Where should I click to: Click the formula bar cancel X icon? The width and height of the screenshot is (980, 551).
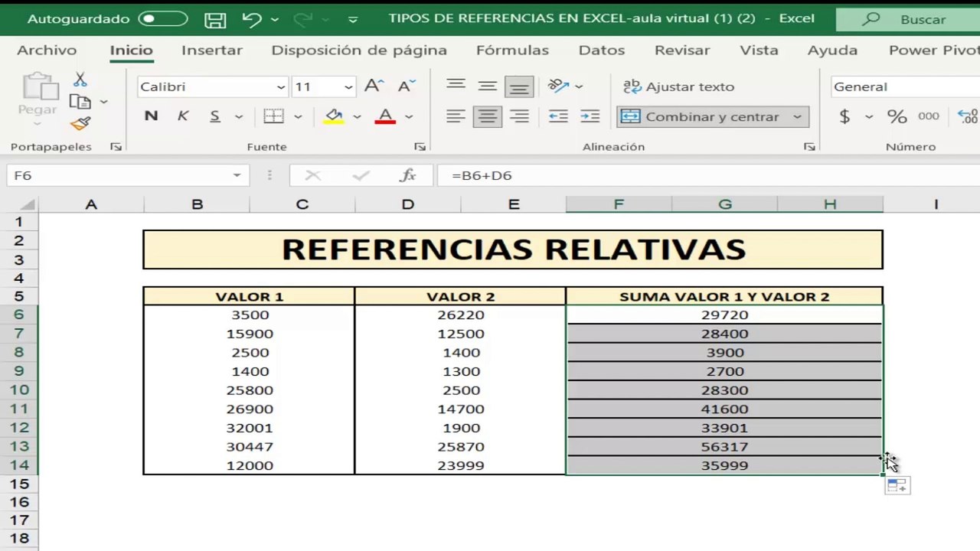click(x=312, y=175)
